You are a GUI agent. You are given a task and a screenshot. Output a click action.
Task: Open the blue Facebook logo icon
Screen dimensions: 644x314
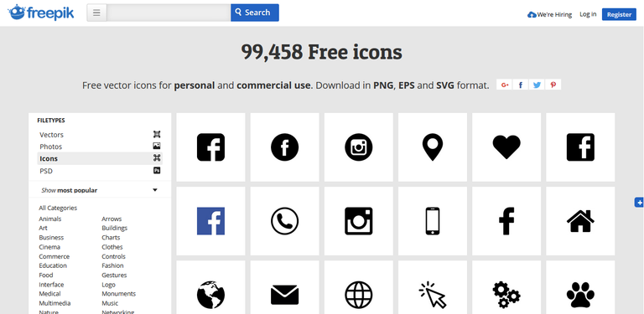tap(210, 221)
